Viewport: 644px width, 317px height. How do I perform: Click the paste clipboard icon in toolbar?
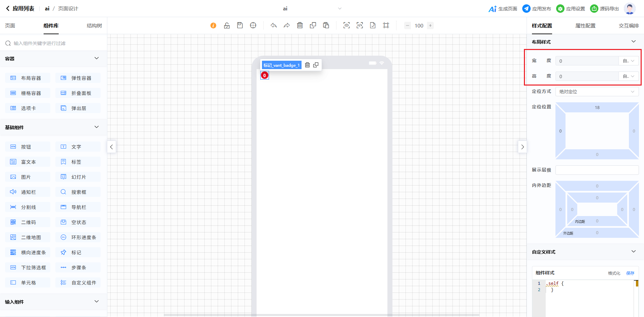click(326, 25)
